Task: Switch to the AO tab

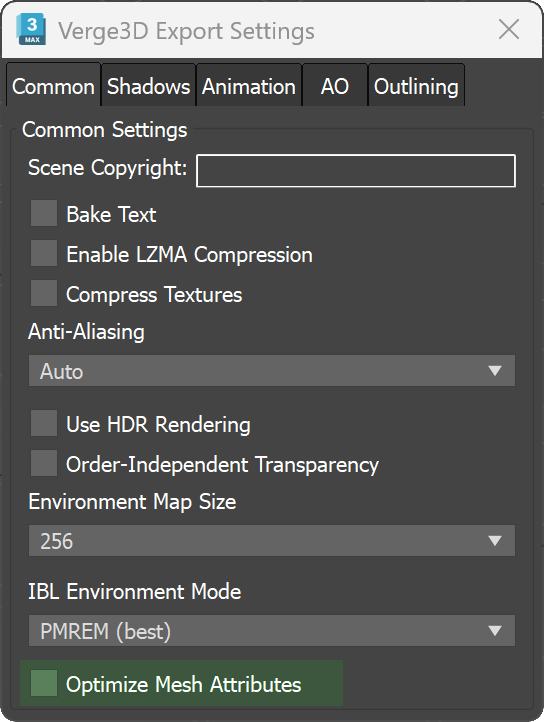Action: click(x=335, y=86)
